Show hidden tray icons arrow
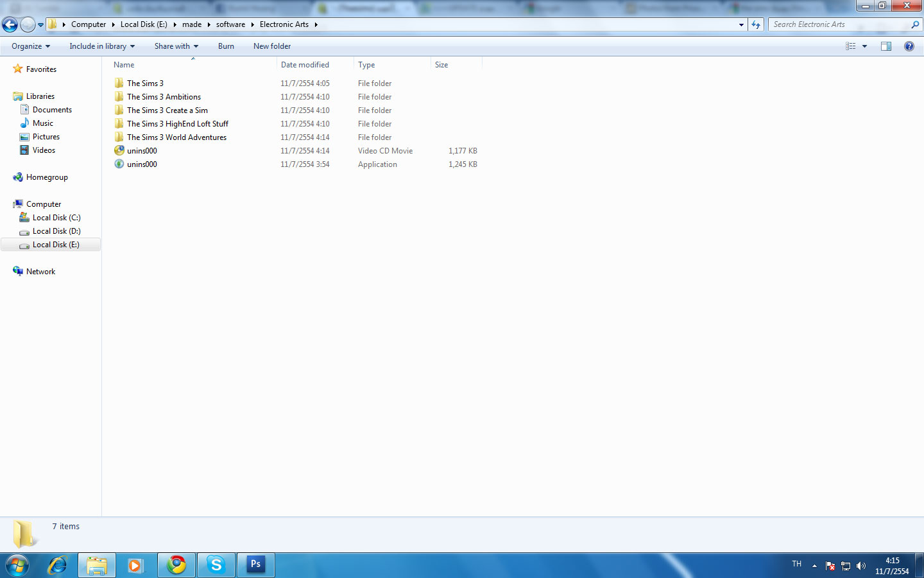 pyautogui.click(x=814, y=566)
